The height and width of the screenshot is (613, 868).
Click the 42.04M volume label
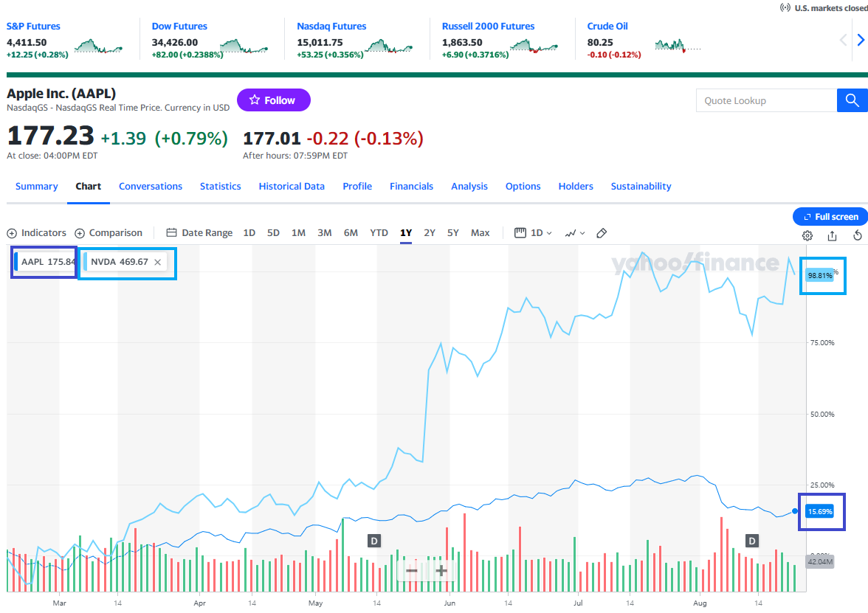pyautogui.click(x=820, y=561)
